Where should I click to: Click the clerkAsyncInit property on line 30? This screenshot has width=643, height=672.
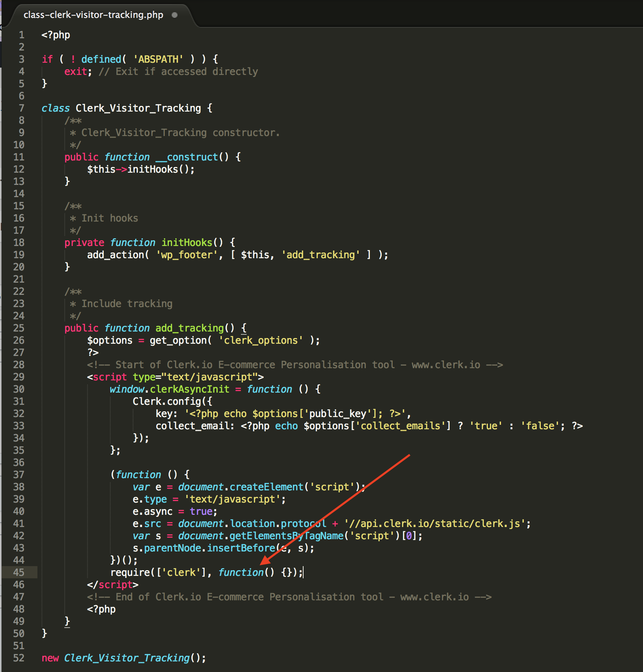[189, 389]
